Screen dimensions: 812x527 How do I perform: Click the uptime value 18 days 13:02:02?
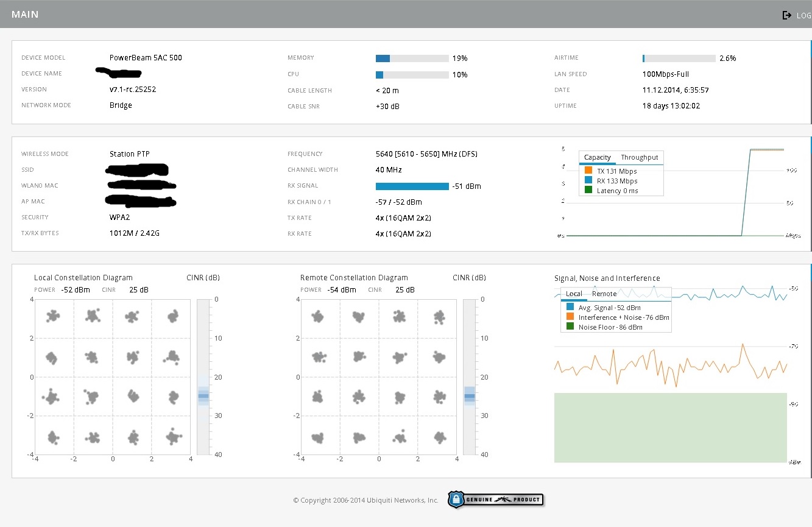click(671, 106)
